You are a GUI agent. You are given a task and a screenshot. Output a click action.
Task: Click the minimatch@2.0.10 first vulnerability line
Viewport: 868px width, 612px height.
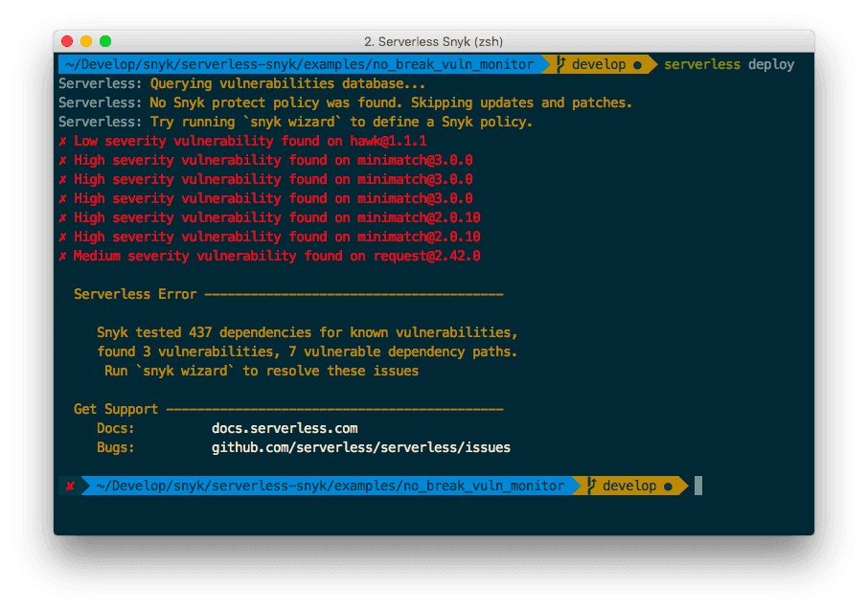269,218
